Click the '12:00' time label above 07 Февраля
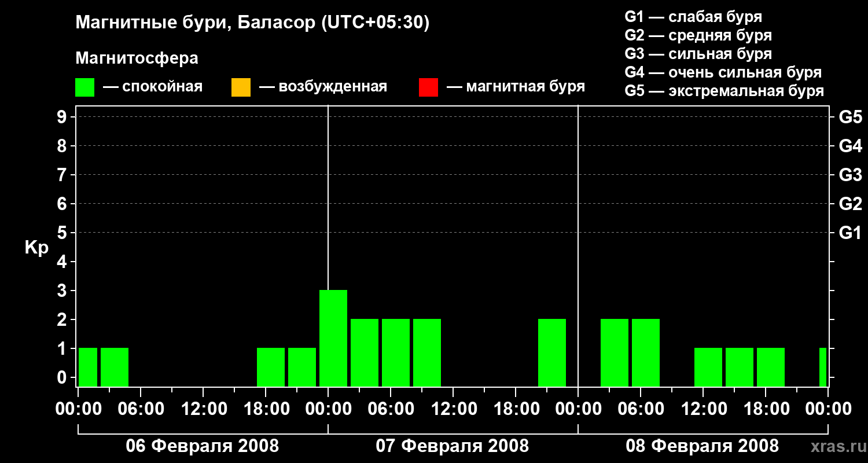Viewport: 868px width, 463px height. pos(453,409)
